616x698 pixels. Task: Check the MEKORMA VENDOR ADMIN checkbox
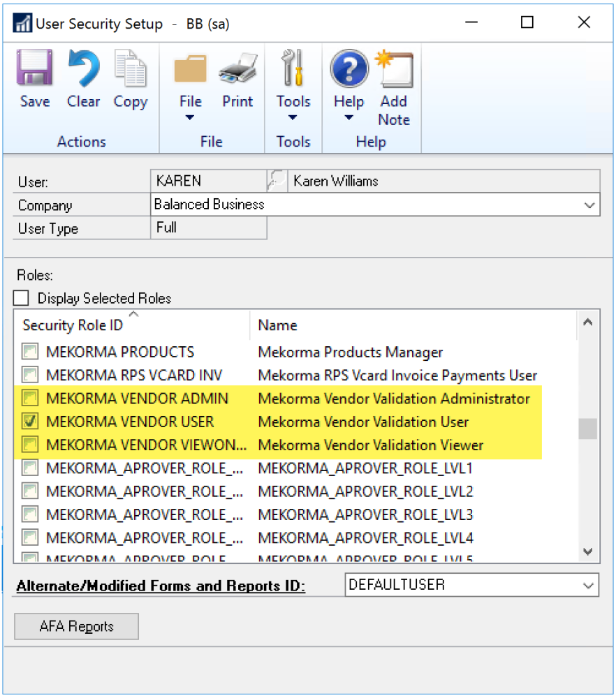[x=30, y=398]
